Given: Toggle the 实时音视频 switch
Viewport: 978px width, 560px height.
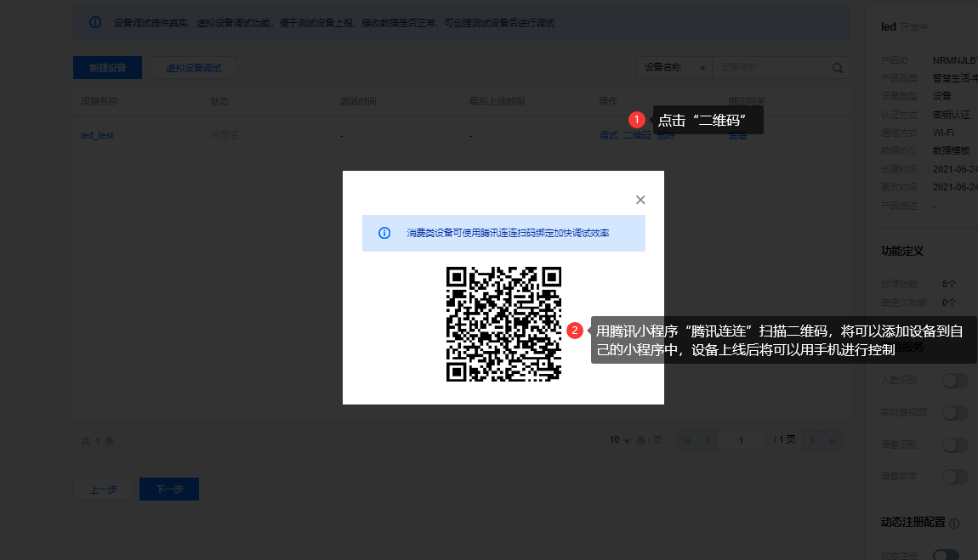Looking at the screenshot, I should [x=955, y=412].
